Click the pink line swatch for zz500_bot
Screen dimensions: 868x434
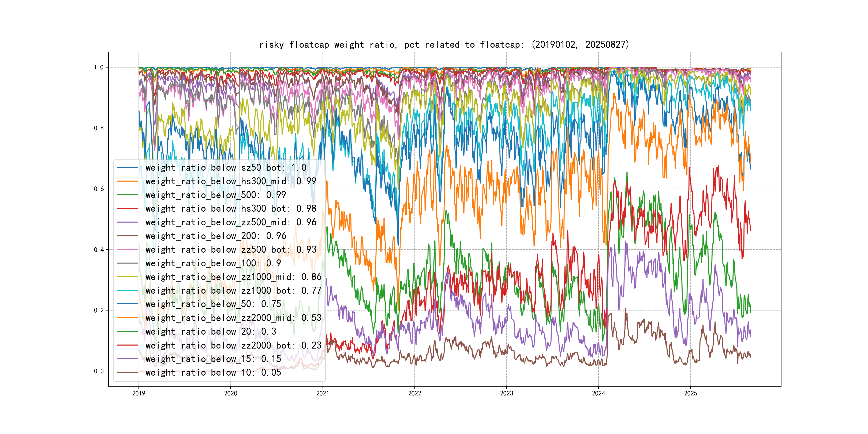click(x=127, y=250)
